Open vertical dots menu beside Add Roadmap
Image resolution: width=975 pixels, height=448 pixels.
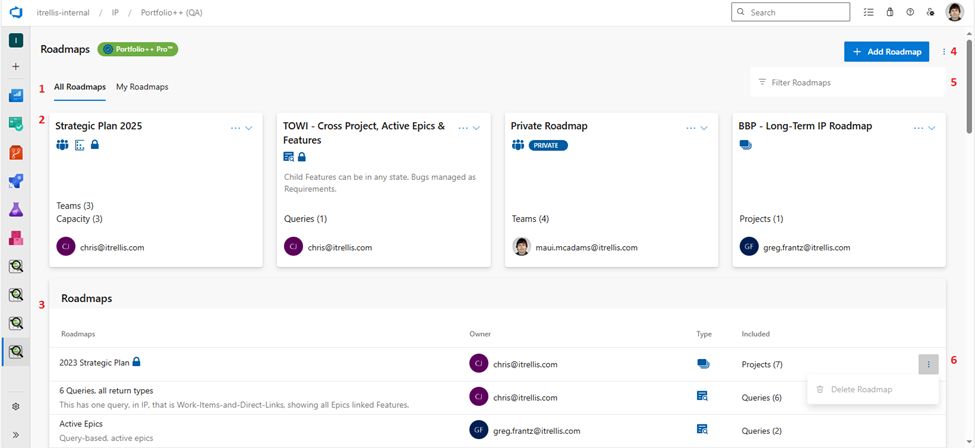tap(943, 52)
